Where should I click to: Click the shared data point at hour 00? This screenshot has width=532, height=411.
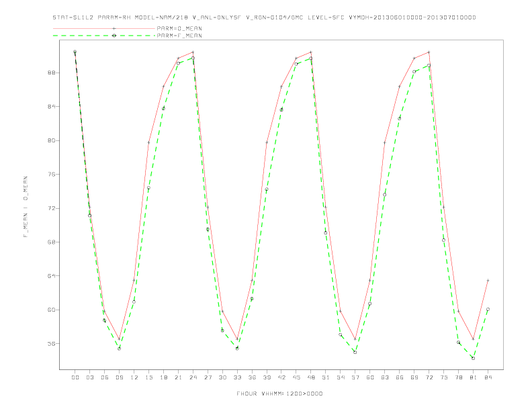[75, 52]
